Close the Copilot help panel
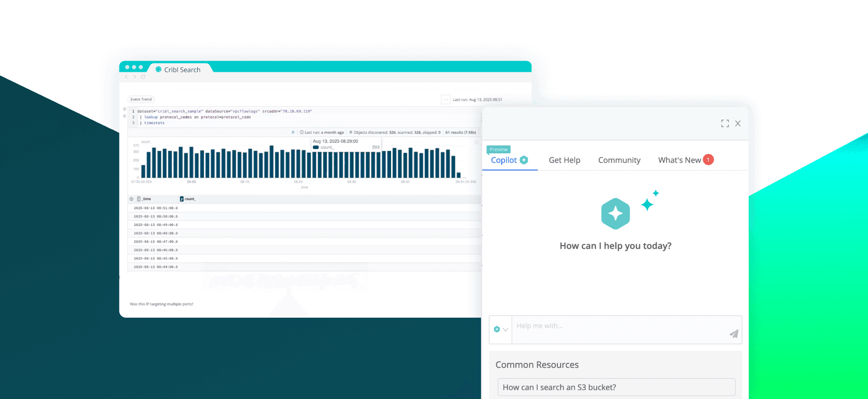 (x=738, y=123)
